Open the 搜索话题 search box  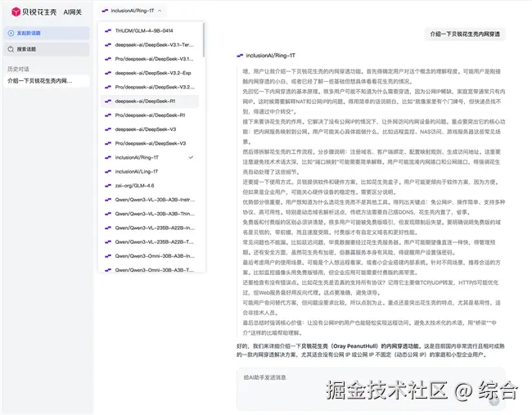47,49
